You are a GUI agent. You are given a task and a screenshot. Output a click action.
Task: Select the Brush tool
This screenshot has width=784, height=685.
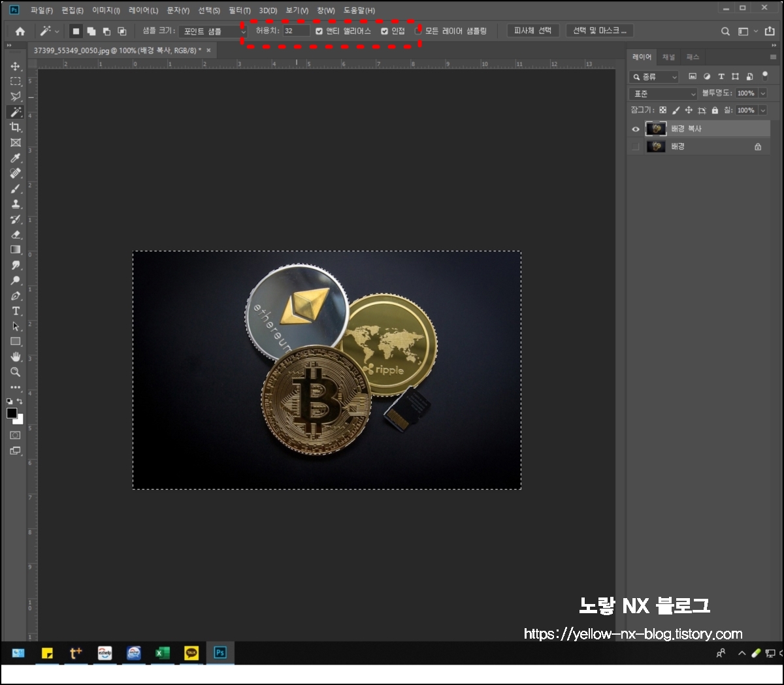point(16,189)
